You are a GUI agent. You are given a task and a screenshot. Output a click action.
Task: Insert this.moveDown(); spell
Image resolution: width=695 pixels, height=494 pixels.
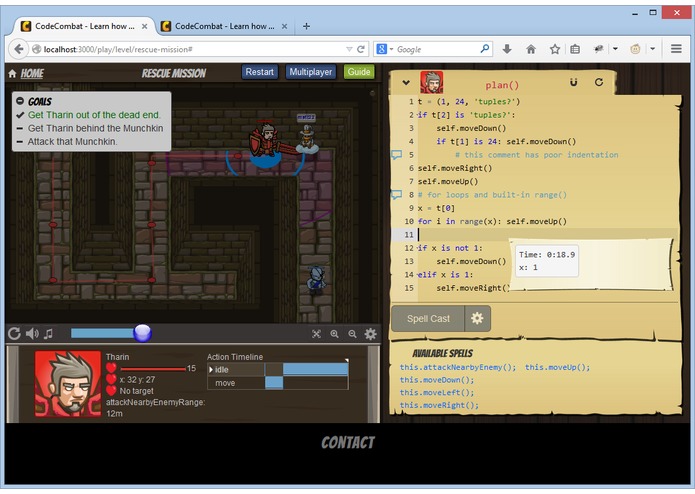click(437, 380)
